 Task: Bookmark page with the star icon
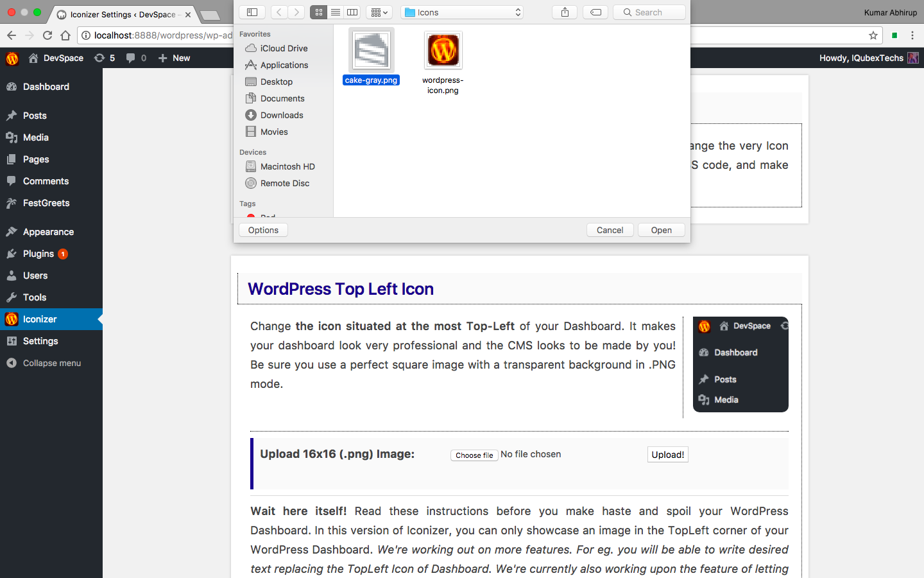(873, 35)
